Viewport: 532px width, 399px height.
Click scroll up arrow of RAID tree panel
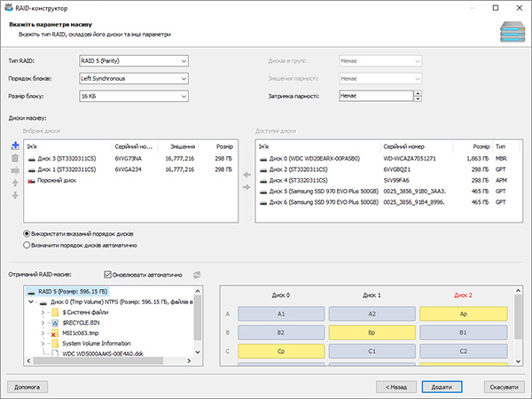tap(198, 291)
